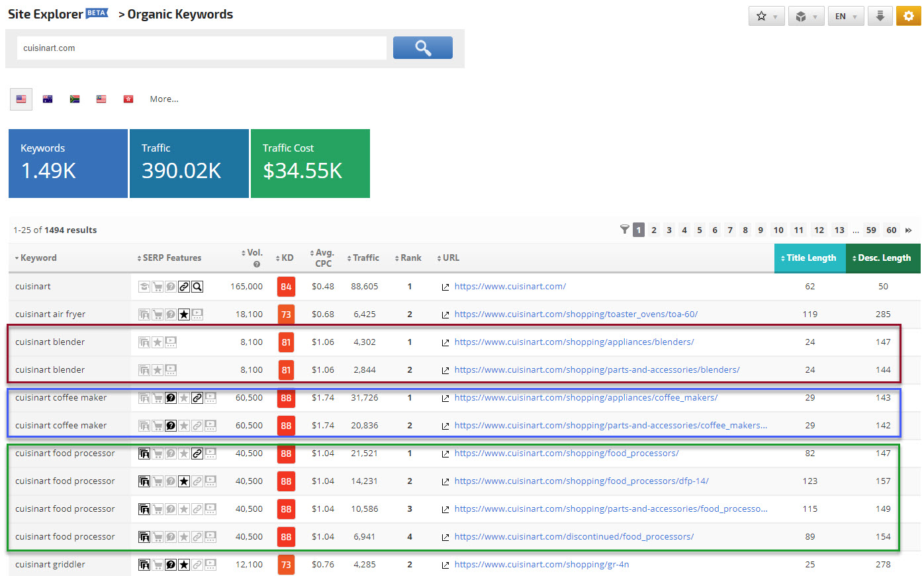
Task: Click the blue magnifier search button
Action: tap(422, 48)
